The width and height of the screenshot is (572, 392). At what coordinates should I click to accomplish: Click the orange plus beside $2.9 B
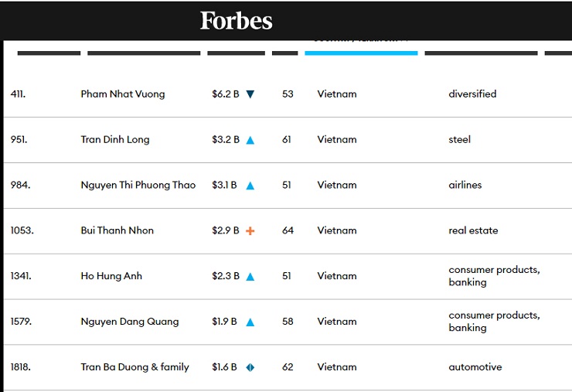pyautogui.click(x=250, y=231)
